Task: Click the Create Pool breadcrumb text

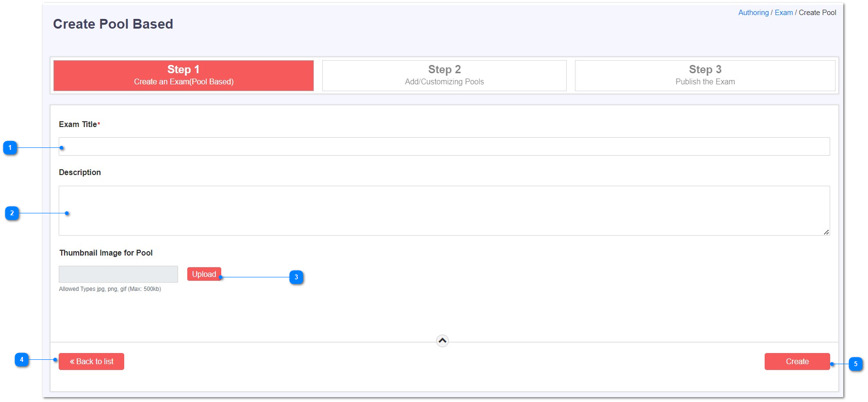Action: tap(818, 13)
